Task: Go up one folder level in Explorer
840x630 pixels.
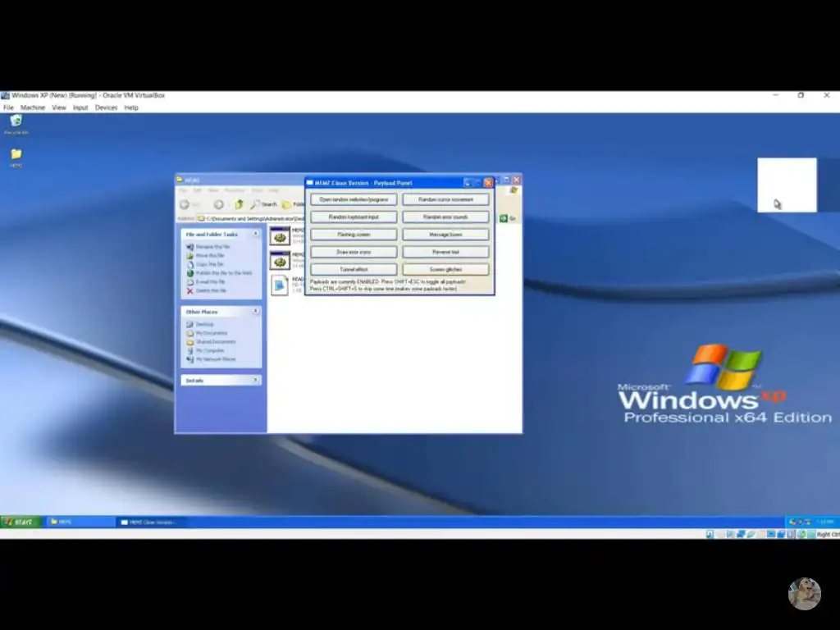Action: click(239, 204)
